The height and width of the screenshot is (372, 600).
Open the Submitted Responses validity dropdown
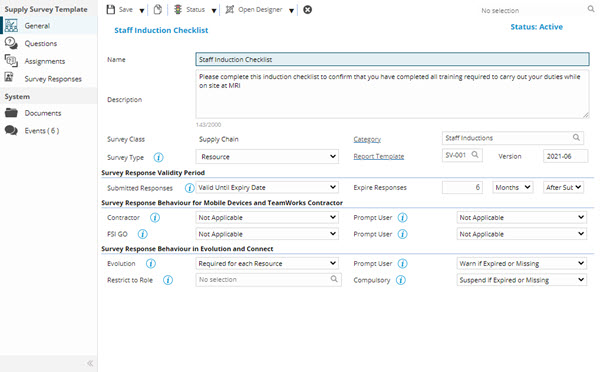tap(267, 188)
